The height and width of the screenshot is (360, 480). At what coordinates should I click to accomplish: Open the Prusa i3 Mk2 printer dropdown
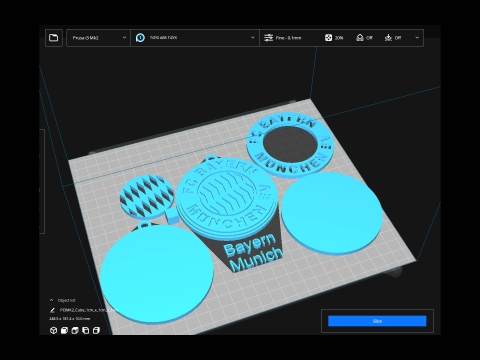[98, 38]
